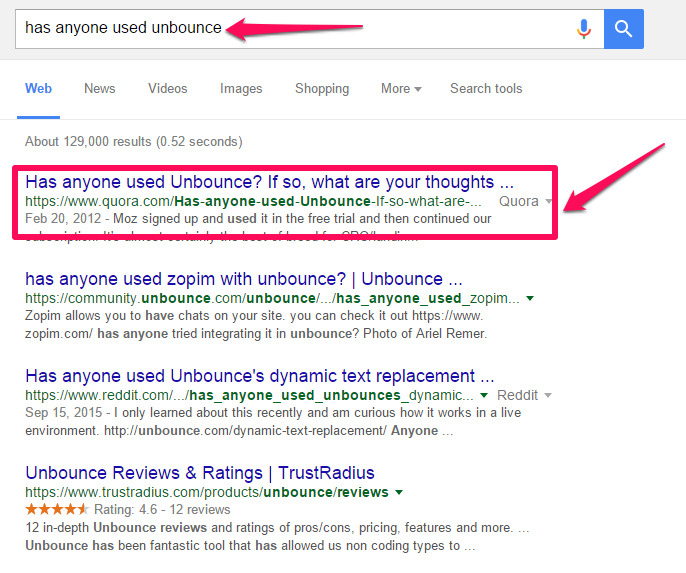Expand the green arrow beside community.unbounce.com URL
Viewport: 686px width, 573px height.
point(530,299)
